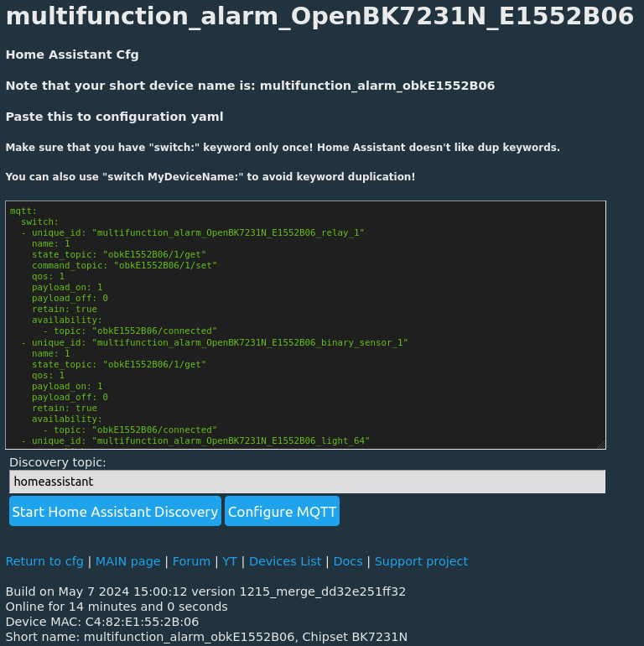The height and width of the screenshot is (646, 644).
Task: Open the Docs link
Action: pos(348,561)
